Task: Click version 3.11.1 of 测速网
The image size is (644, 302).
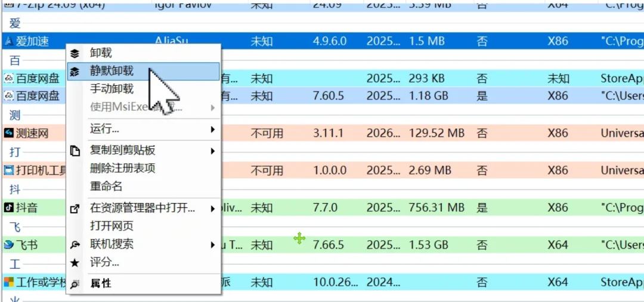Action: pos(328,133)
